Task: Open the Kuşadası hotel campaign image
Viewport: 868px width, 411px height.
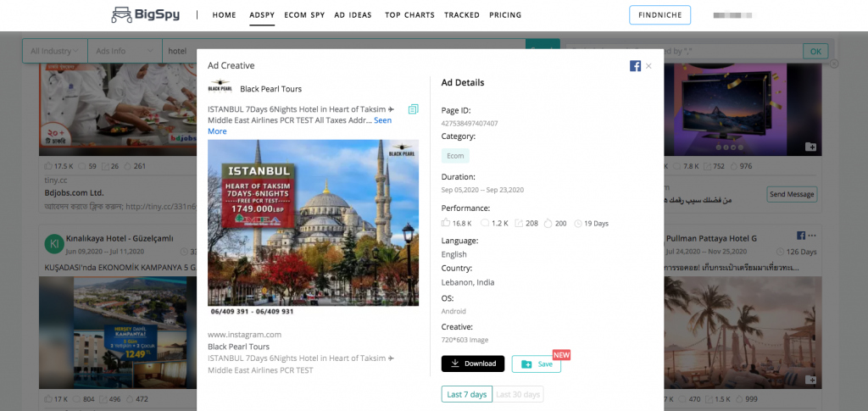Action: pyautogui.click(x=117, y=332)
